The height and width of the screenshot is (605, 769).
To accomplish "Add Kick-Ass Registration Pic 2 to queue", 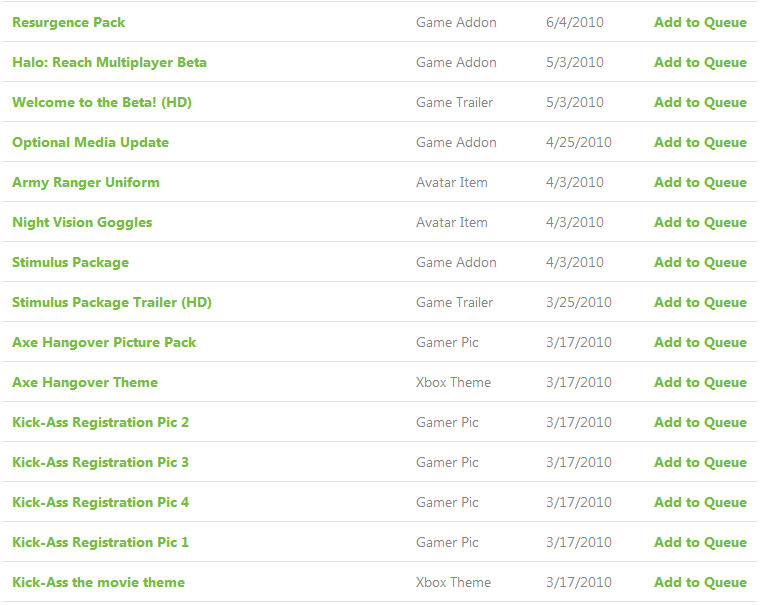I will (x=700, y=422).
